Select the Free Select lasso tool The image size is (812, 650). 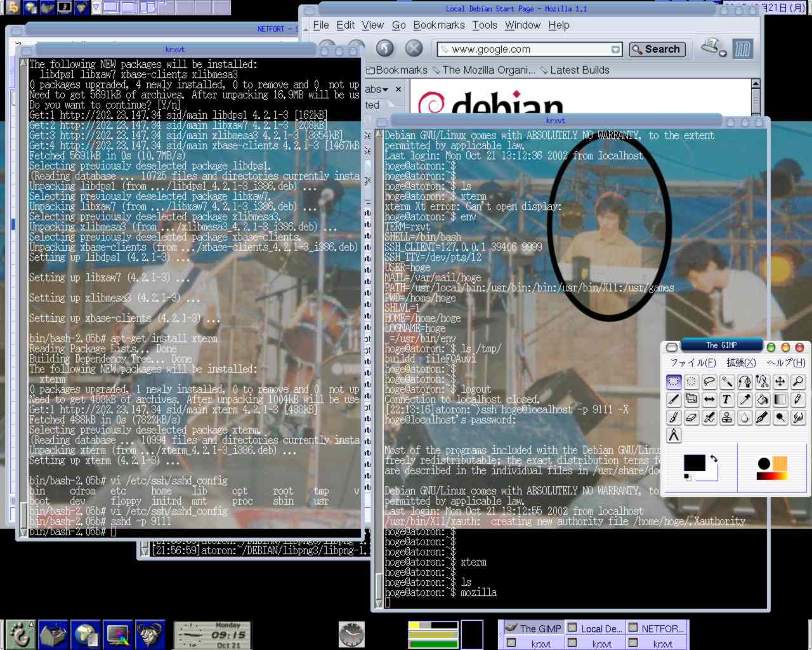709,381
